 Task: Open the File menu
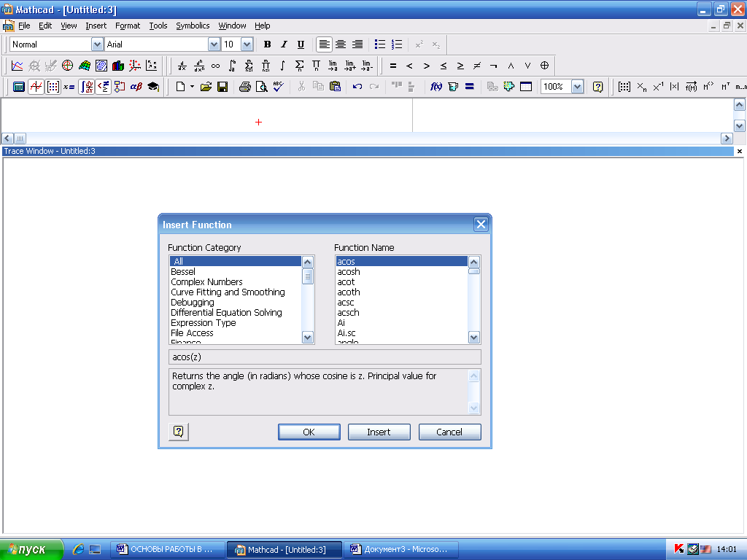pyautogui.click(x=24, y=26)
